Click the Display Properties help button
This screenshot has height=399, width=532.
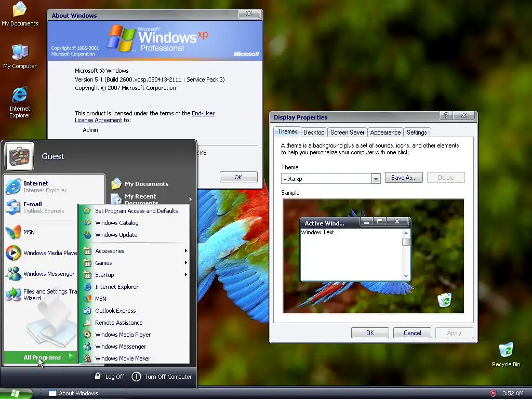[446, 115]
